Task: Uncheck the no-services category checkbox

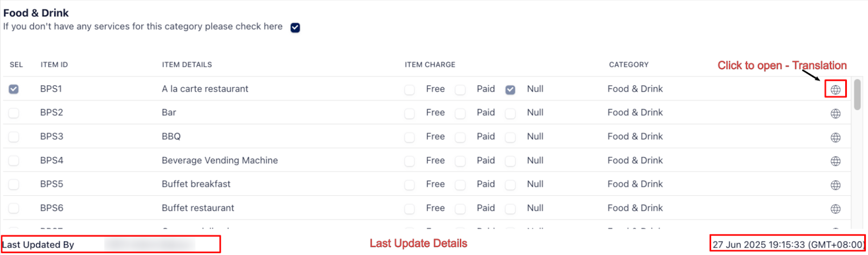Action: point(295,28)
